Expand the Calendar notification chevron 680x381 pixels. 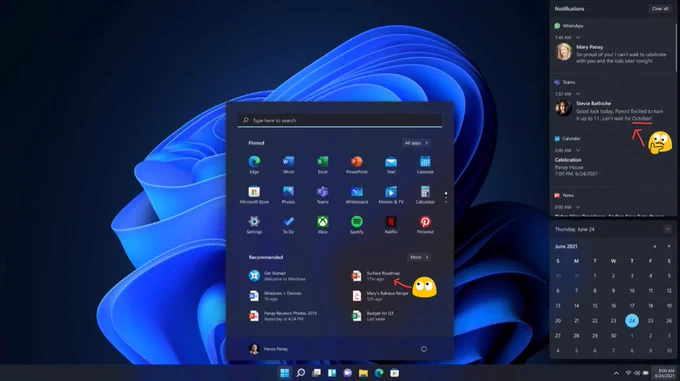(578, 150)
